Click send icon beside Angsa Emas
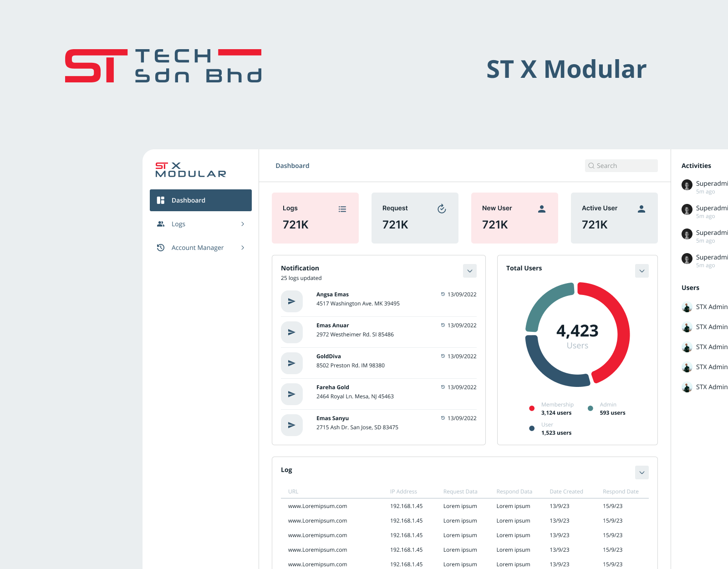The height and width of the screenshot is (569, 728). 292,301
